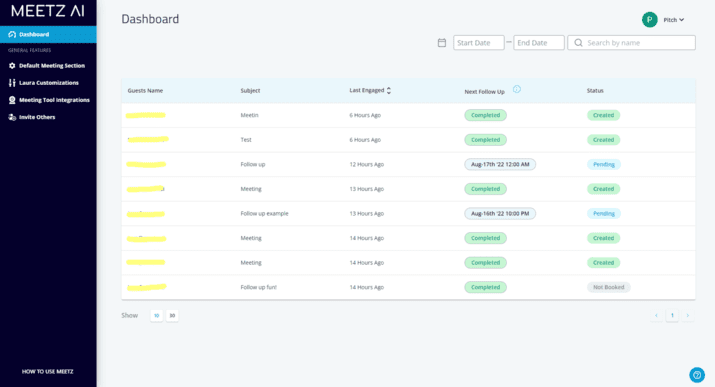Click the 'Follow up fun!' subject cell
The width and height of the screenshot is (715, 387).
point(259,287)
